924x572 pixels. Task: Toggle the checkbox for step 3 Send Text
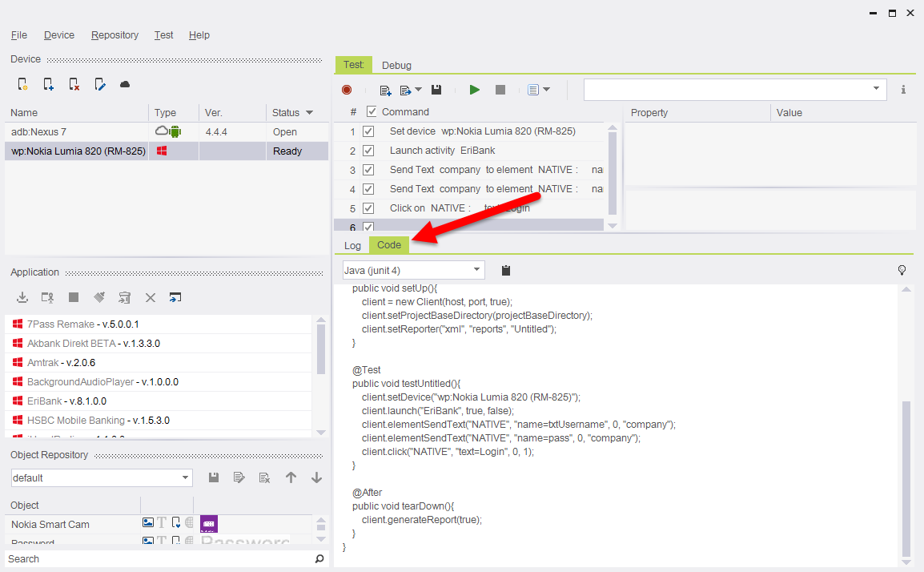(x=368, y=170)
